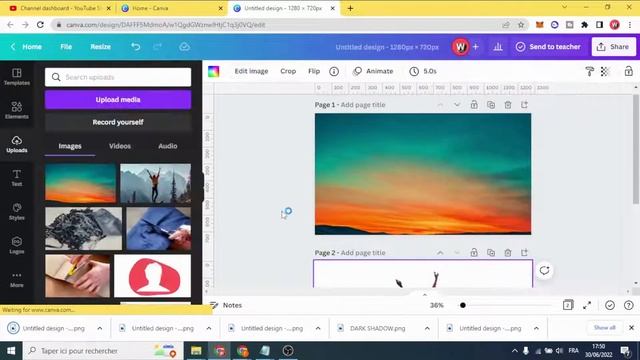
Task: Switch to the Images tab
Action: tap(70, 146)
